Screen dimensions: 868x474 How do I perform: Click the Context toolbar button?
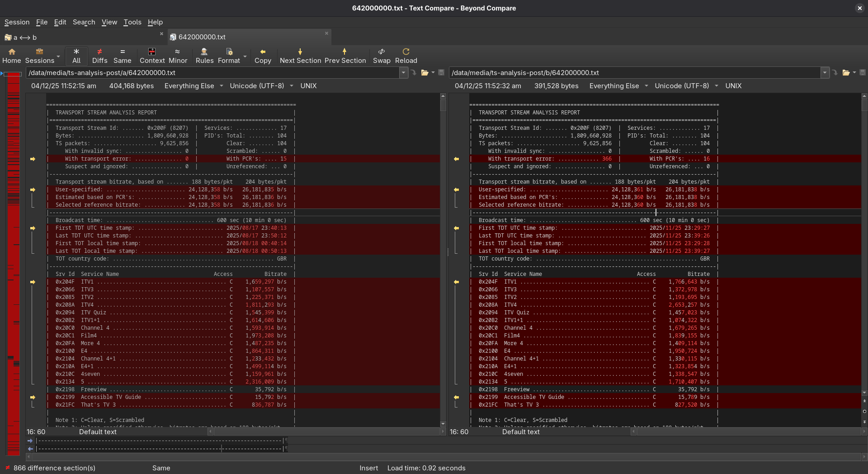pyautogui.click(x=152, y=56)
